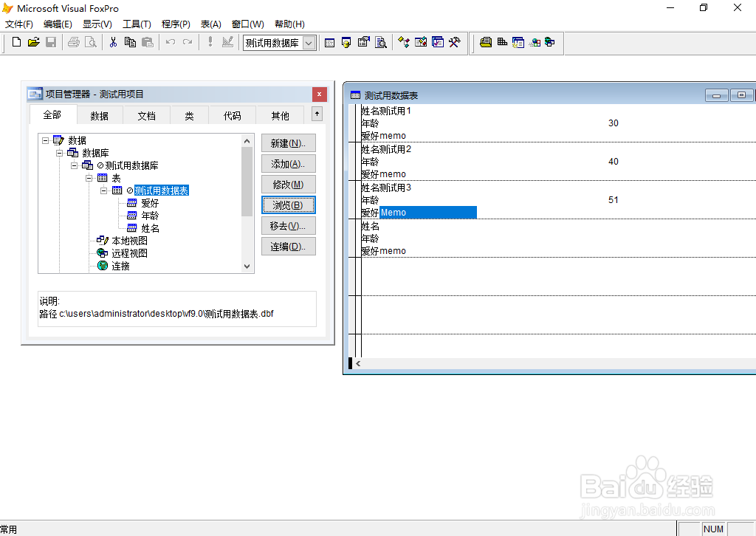The width and height of the screenshot is (756, 536).
Task: Collapse the 表 tree node
Action: pos(89,179)
